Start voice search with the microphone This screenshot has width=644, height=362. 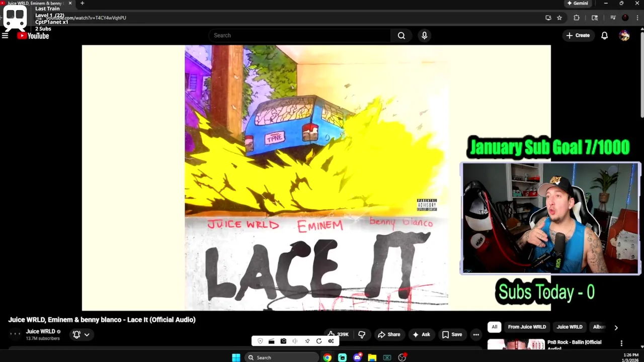click(424, 36)
